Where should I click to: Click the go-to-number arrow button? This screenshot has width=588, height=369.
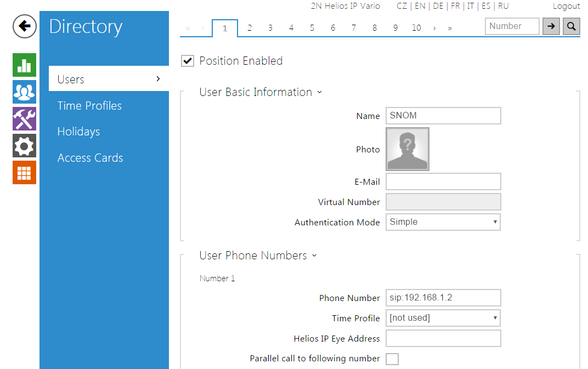click(x=551, y=26)
